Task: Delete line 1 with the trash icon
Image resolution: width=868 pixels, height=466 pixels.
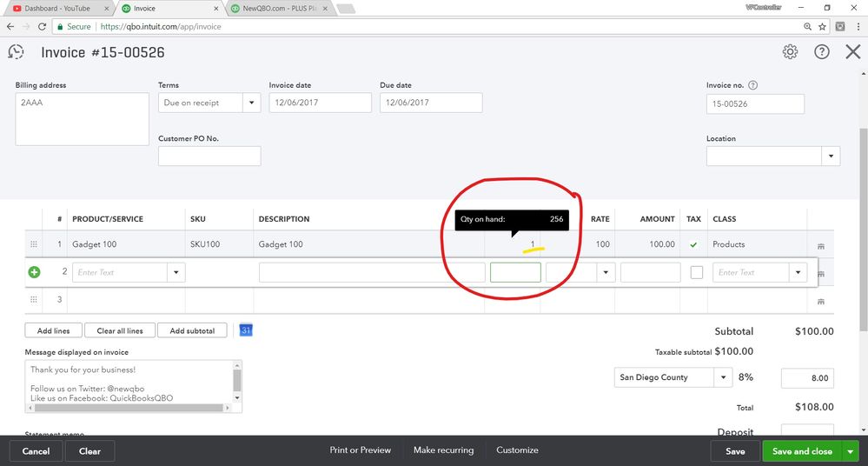Action: 821,246
